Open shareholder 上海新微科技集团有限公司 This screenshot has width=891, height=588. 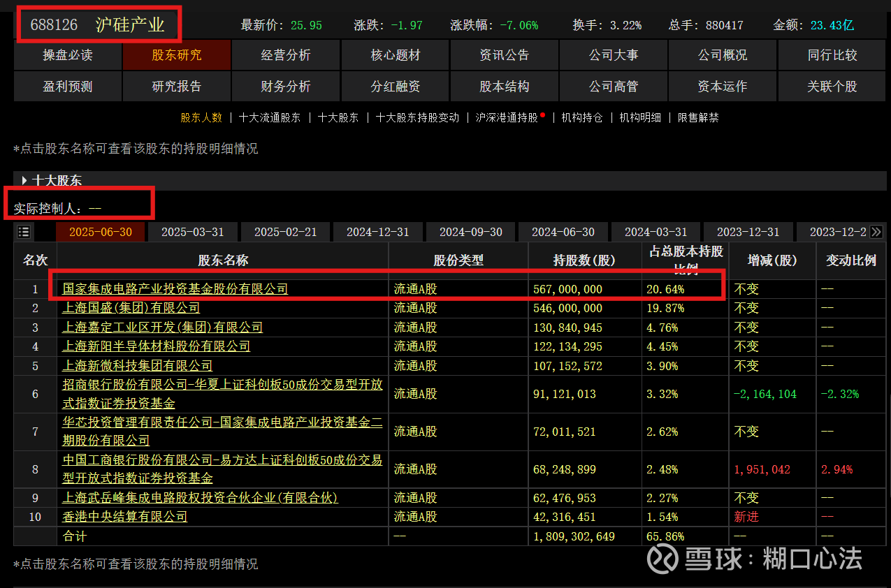click(x=137, y=365)
